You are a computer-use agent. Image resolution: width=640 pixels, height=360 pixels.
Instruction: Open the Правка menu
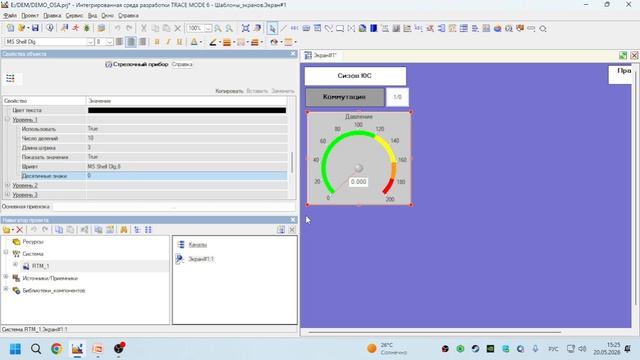[x=52, y=16]
